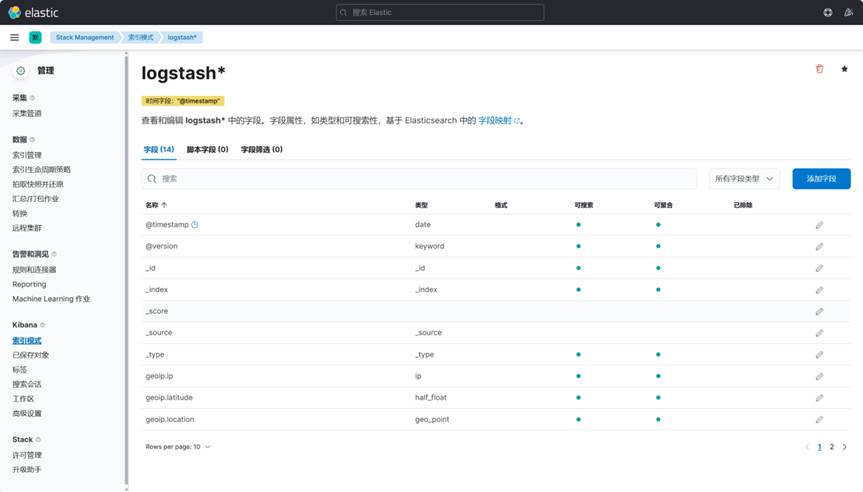This screenshot has height=492, width=863.
Task: Open 远程集群 in sidebar
Action: (x=27, y=228)
